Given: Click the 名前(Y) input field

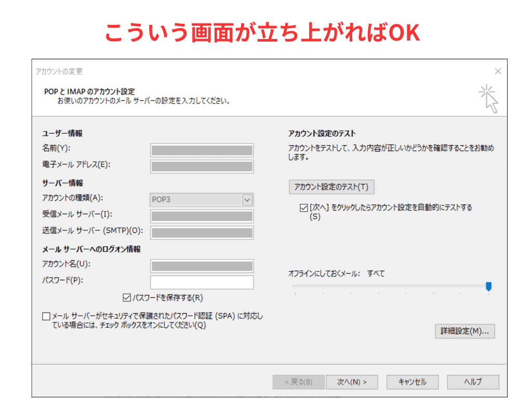Looking at the screenshot, I should point(202,150).
